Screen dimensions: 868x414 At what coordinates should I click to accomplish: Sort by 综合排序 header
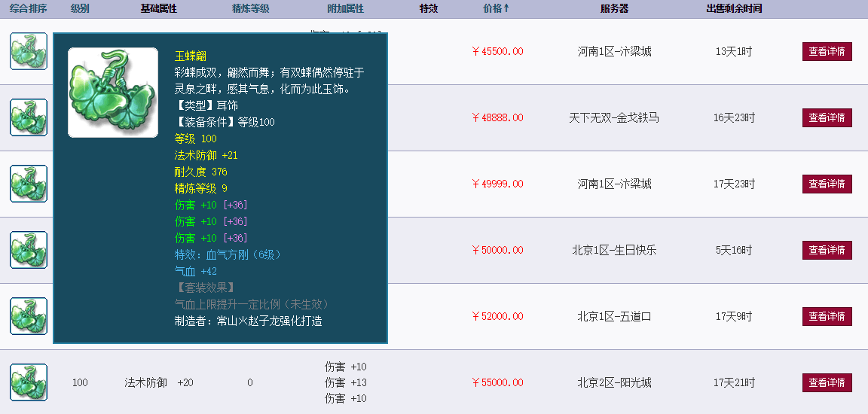[x=28, y=9]
